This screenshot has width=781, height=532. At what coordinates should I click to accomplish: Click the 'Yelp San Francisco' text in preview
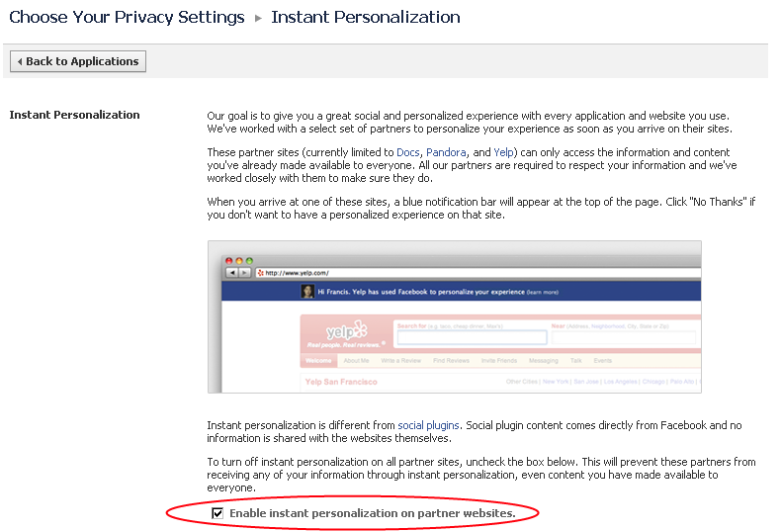tap(341, 382)
